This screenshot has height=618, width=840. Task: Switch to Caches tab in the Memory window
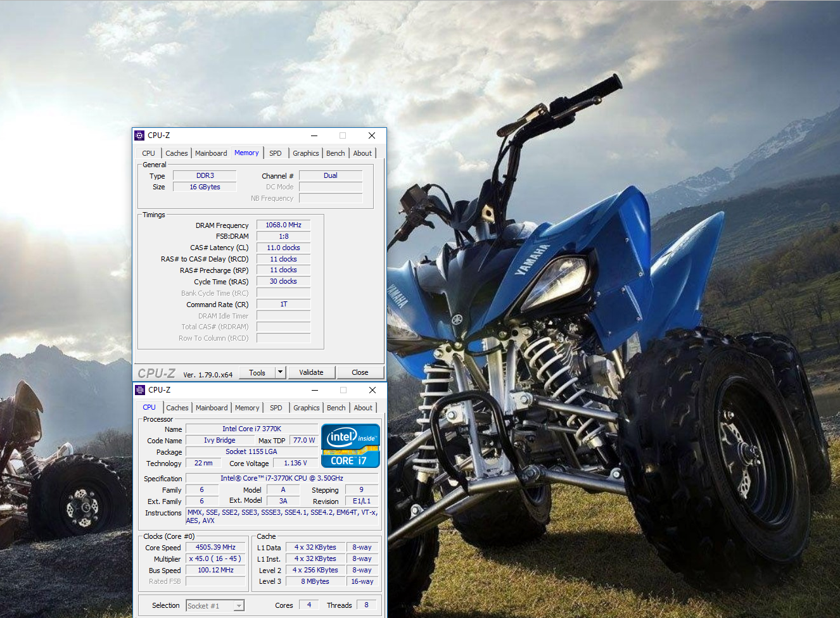(x=177, y=153)
